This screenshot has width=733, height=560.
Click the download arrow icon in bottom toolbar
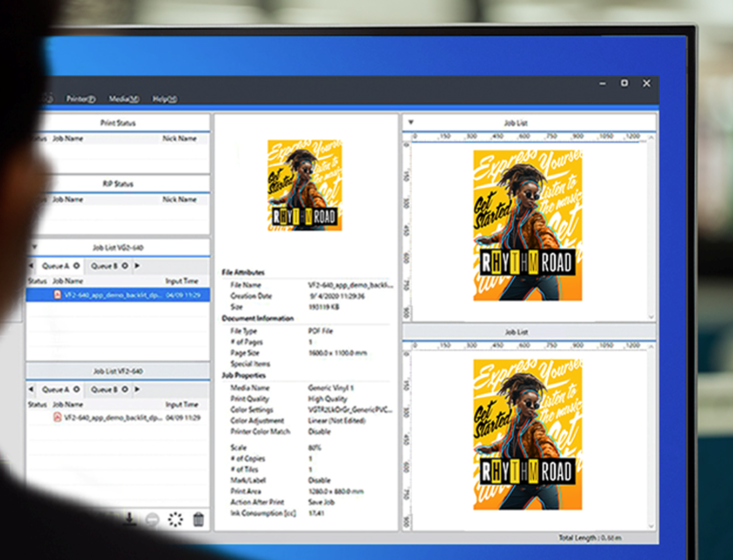pos(129,518)
